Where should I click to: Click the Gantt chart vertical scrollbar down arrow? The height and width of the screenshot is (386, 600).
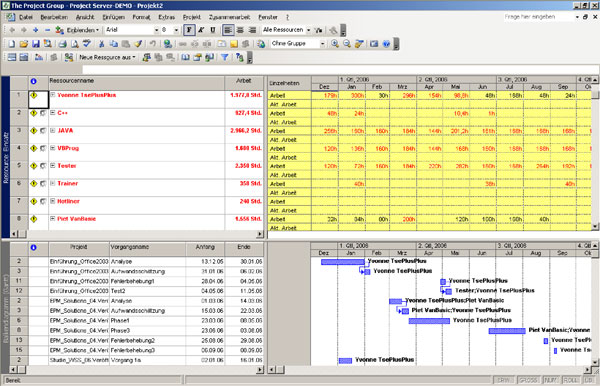(x=595, y=362)
